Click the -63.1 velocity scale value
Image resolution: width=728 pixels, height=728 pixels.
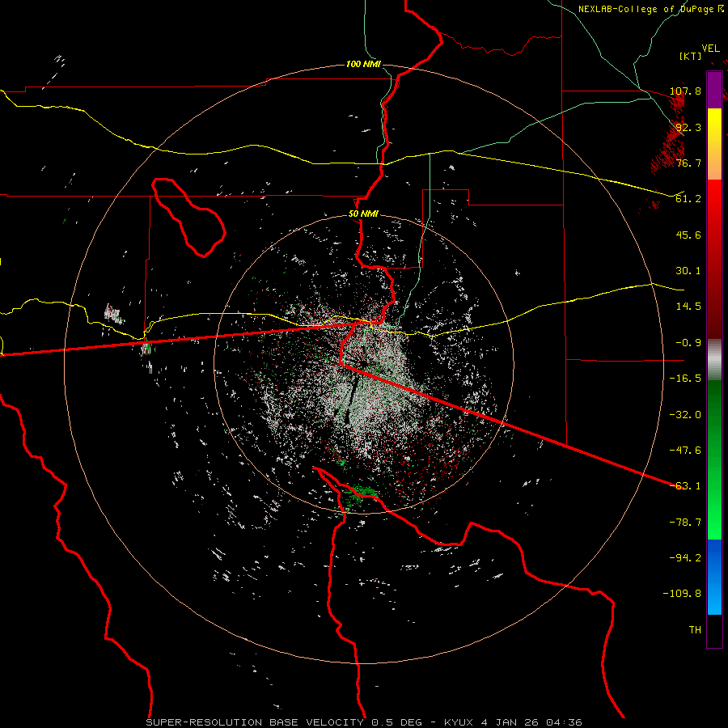click(x=685, y=486)
